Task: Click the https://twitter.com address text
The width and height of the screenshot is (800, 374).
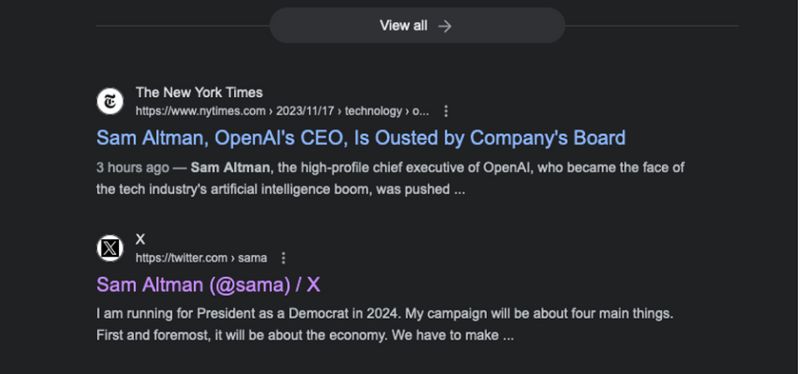Action: point(181,258)
